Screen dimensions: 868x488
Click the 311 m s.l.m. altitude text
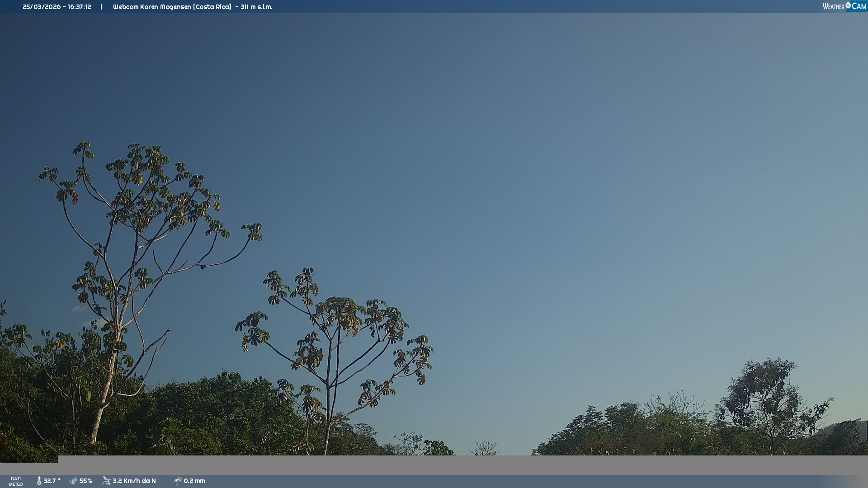(256, 7)
